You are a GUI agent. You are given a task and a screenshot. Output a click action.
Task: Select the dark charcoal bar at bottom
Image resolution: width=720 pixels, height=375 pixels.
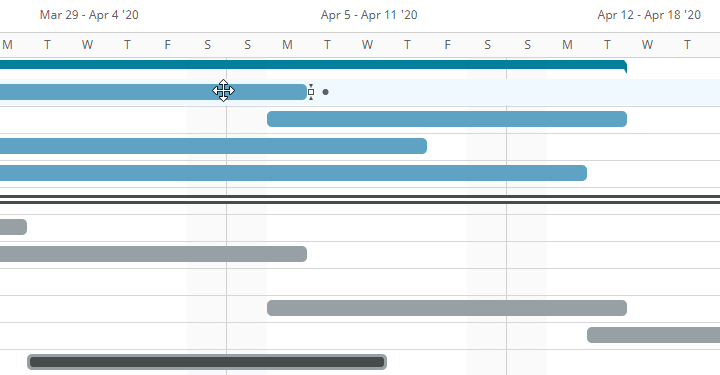point(207,362)
